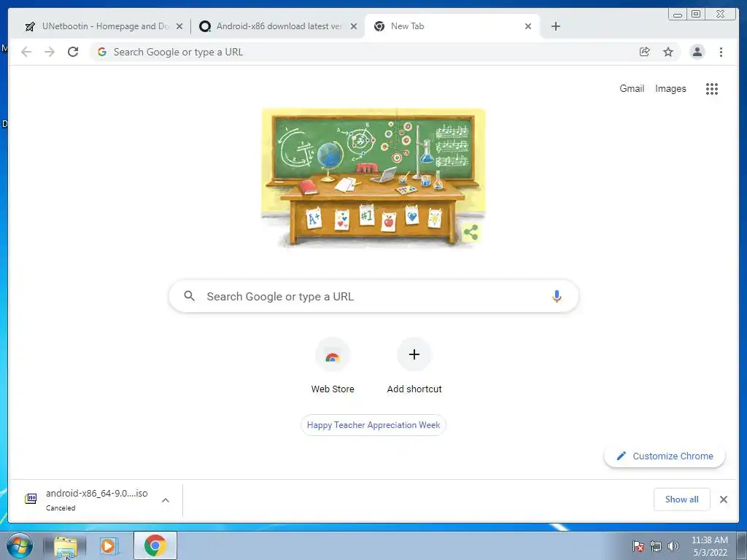This screenshot has height=560, width=747.
Task: Open the teacher appreciation Google Doodle
Action: [373, 178]
